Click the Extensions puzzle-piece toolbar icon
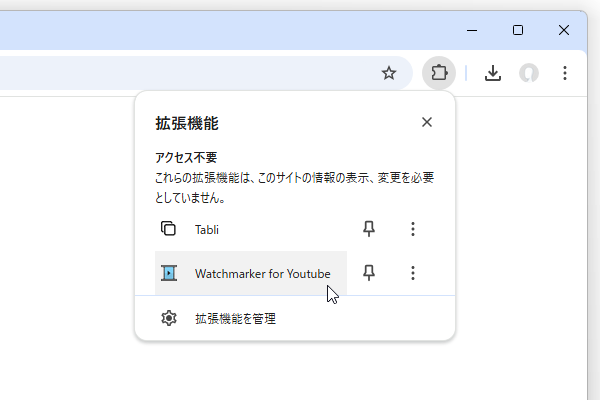The width and height of the screenshot is (600, 400). [x=439, y=73]
